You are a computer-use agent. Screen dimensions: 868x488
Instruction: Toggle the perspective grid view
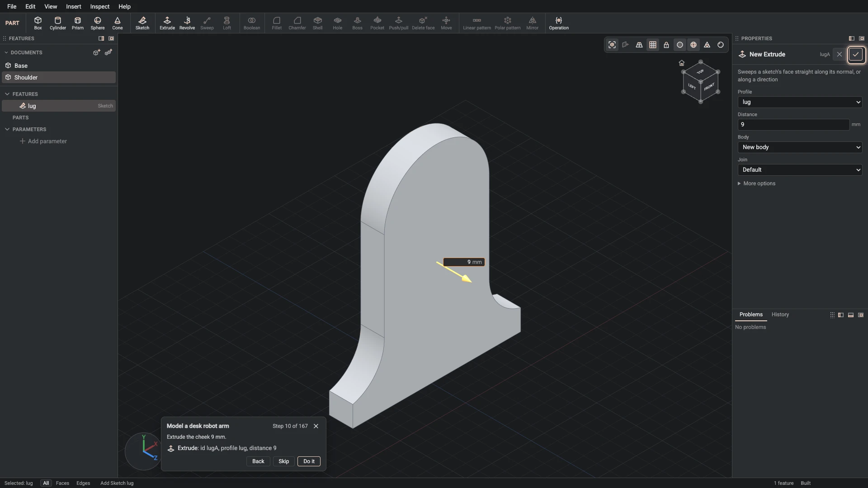tap(639, 45)
